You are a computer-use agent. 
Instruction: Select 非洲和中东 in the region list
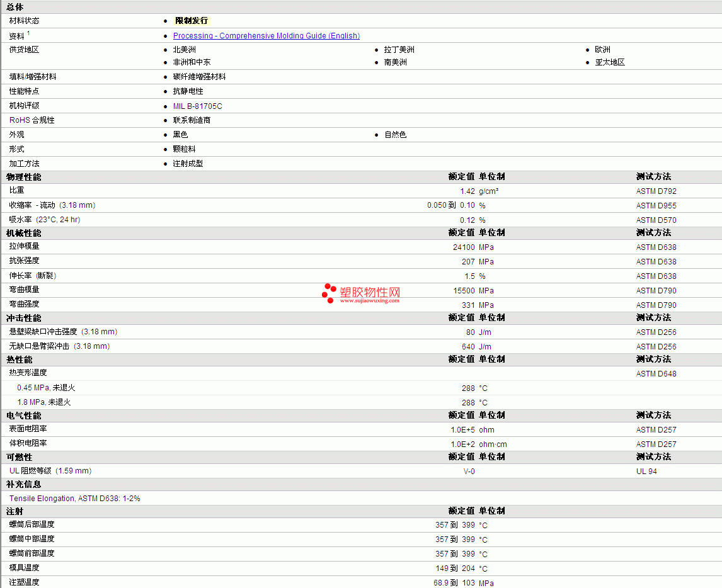point(192,62)
